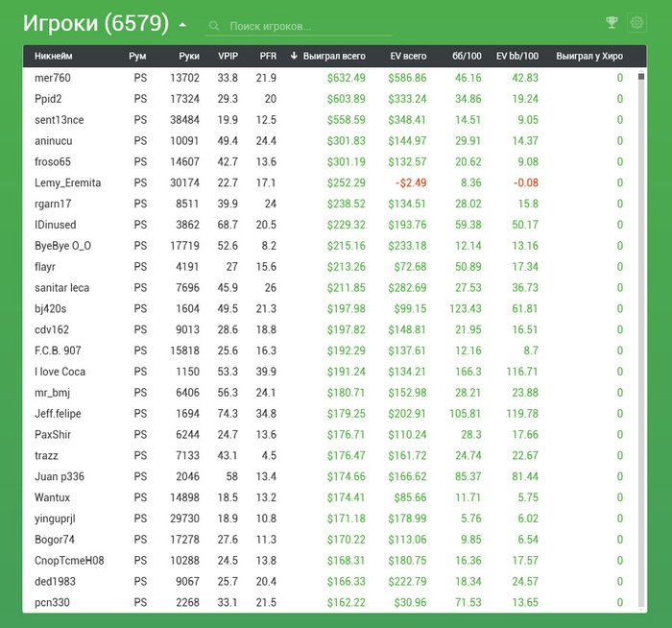Viewport: 672px width, 628px height.
Task: Click the sort arrow beside Выиграл всего
Action: pos(294,56)
